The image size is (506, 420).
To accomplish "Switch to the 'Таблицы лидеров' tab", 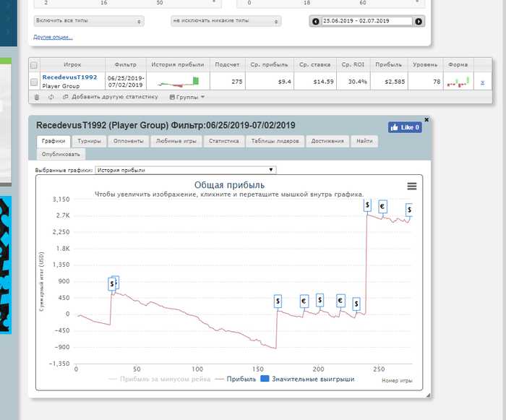I will (275, 141).
